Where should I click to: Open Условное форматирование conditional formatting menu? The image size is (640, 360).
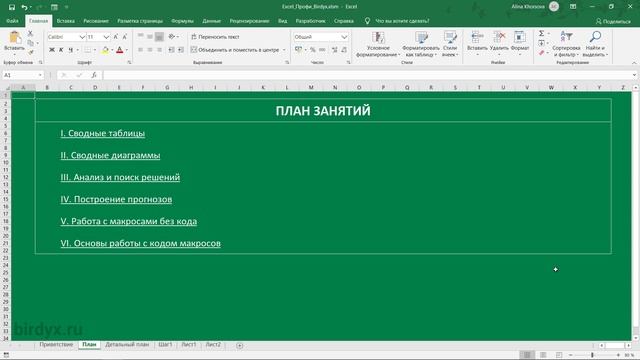click(378, 44)
